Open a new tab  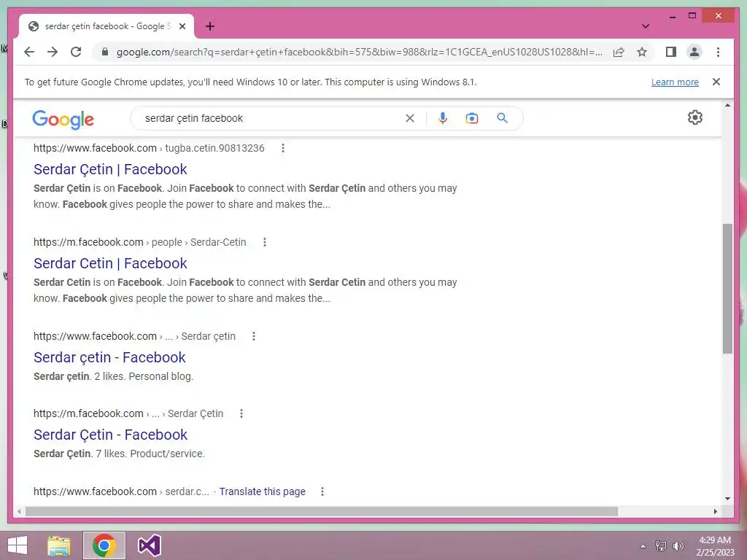[x=210, y=27]
